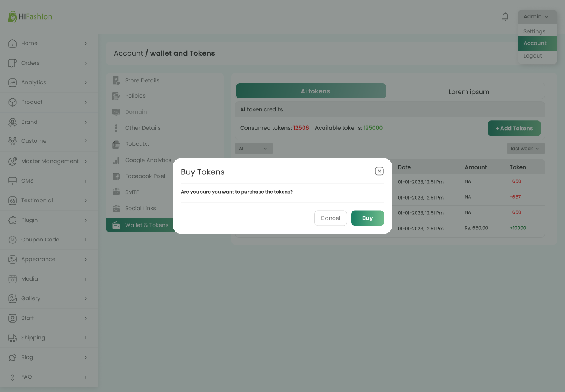Screen dimensions: 565x392
Task: Click the Staff person icon
Action: point(13,318)
